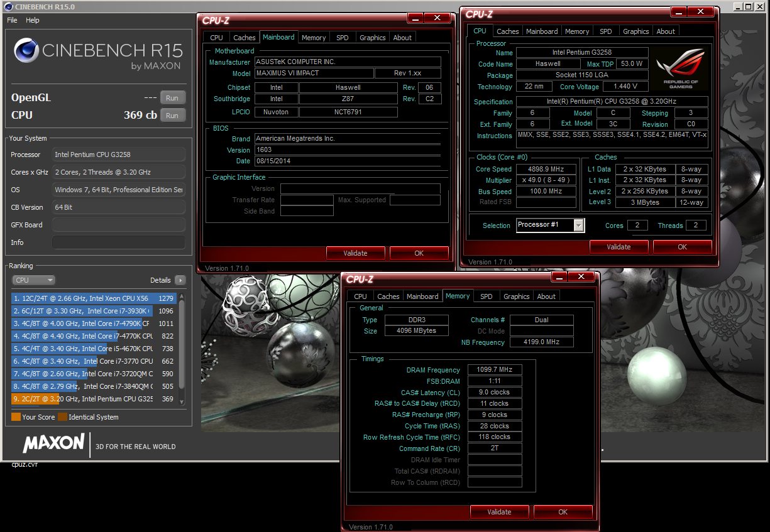This screenshot has width=770, height=532.
Task: Open About tab in Memory CPU-Z window
Action: (546, 296)
